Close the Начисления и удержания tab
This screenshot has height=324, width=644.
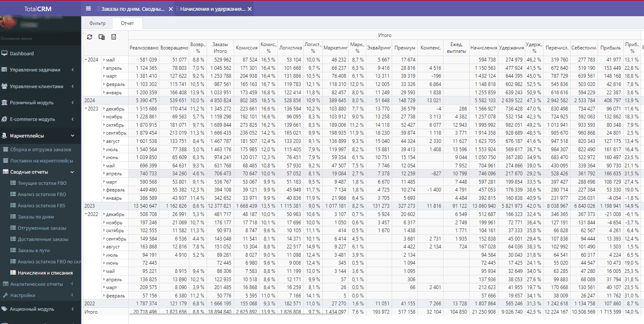[249, 8]
